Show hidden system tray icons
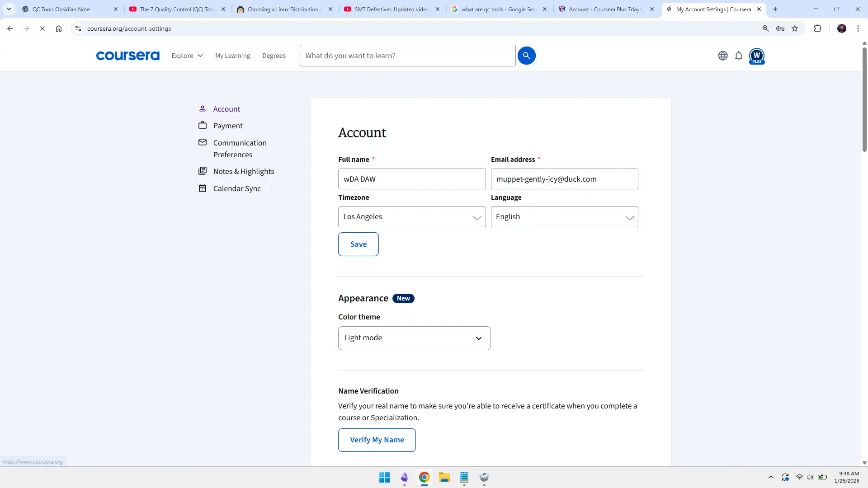 [771, 478]
